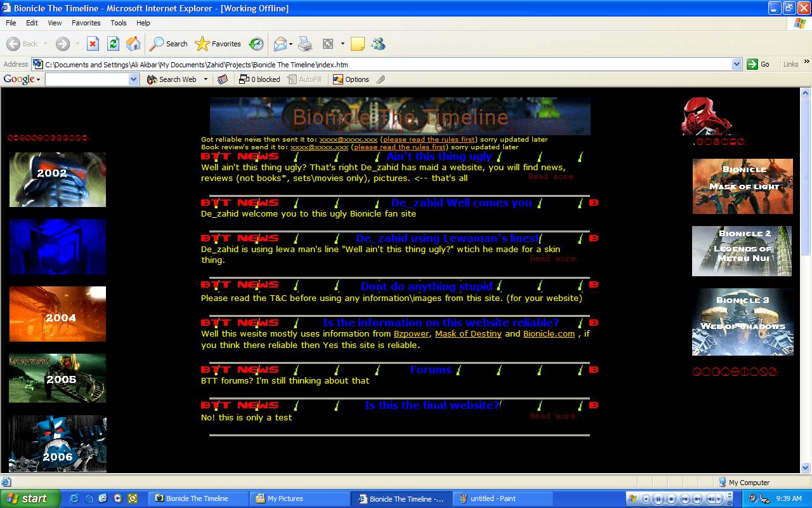
Task: Click the Bzpower link
Action: tap(412, 333)
